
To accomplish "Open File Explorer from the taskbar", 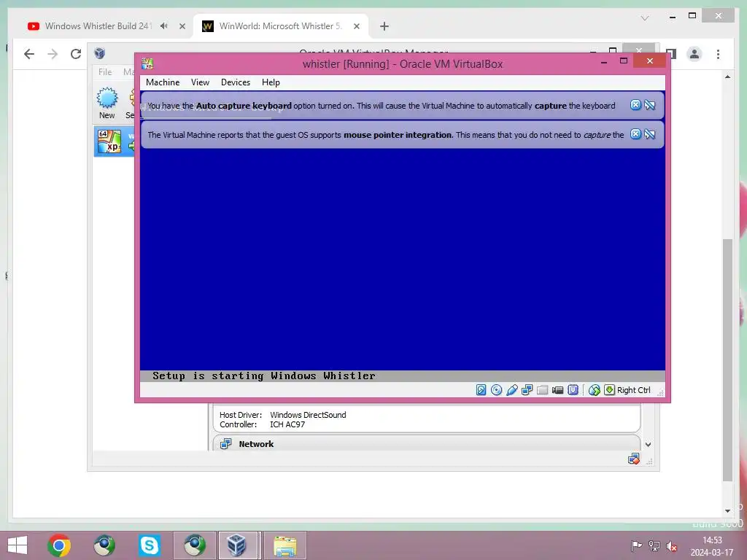I will tap(285, 545).
